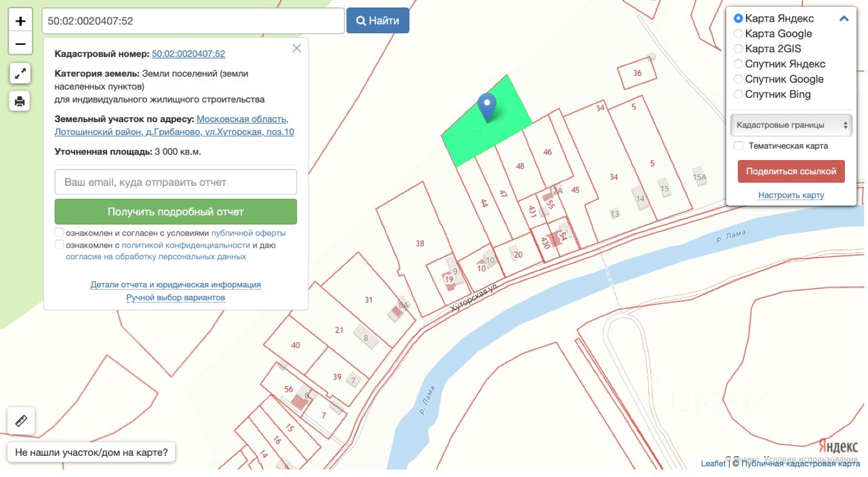The height and width of the screenshot is (477, 868).
Task: Toggle fullscreen map view
Action: [x=20, y=73]
